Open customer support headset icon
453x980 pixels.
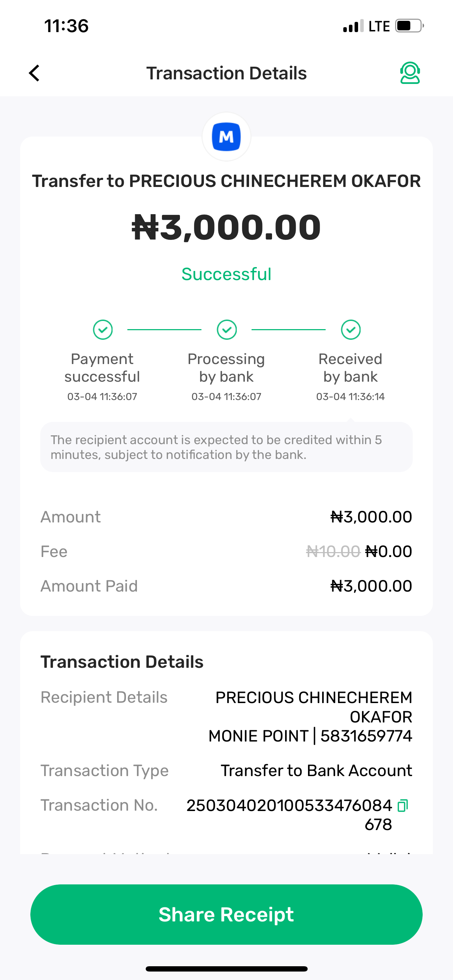[x=410, y=73]
